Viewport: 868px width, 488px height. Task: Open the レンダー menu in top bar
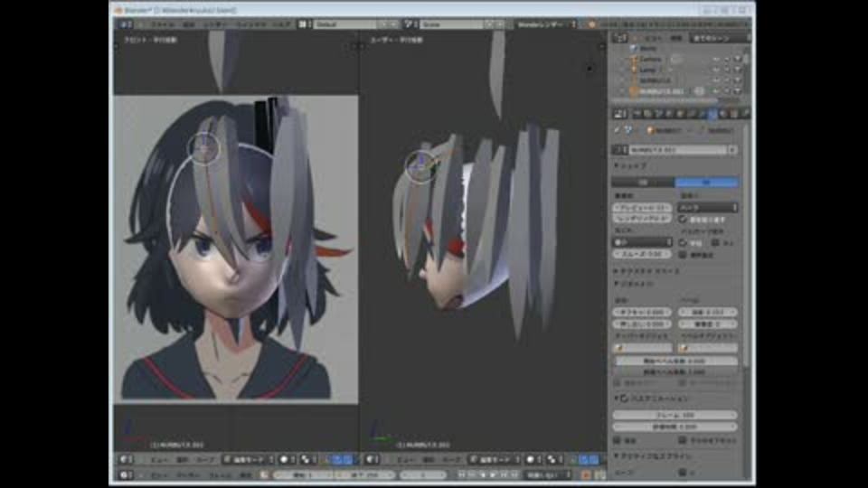[214, 24]
